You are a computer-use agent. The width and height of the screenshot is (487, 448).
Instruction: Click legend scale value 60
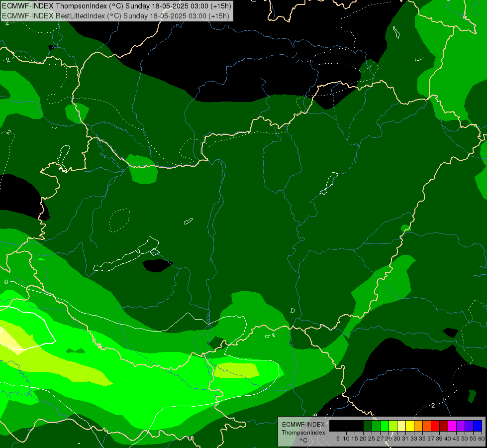482,439
